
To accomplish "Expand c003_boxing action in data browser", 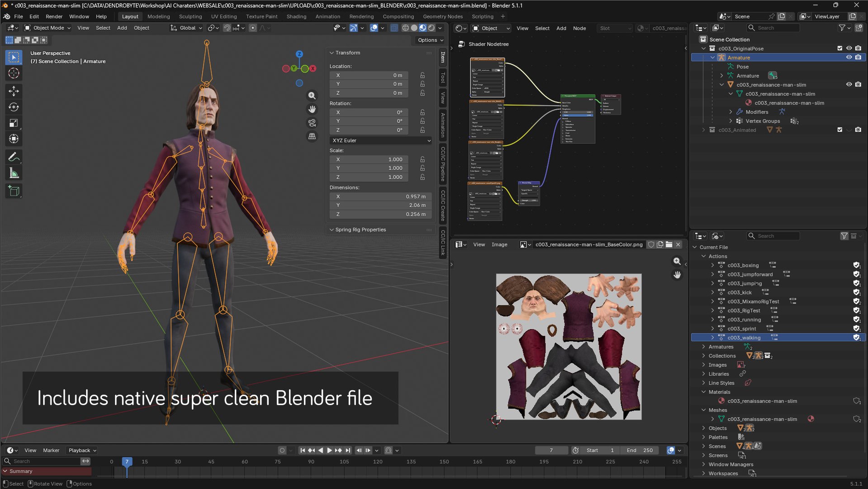I will 713,265.
